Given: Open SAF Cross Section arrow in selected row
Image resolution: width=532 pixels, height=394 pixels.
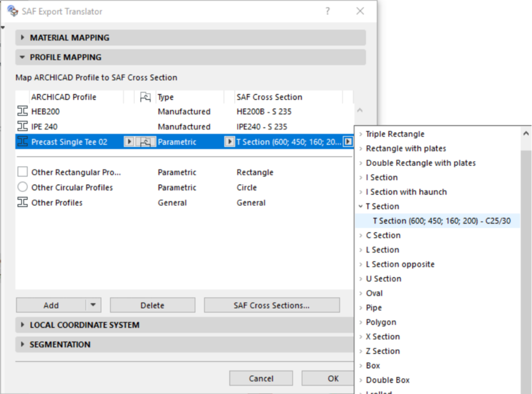Looking at the screenshot, I should tap(348, 142).
